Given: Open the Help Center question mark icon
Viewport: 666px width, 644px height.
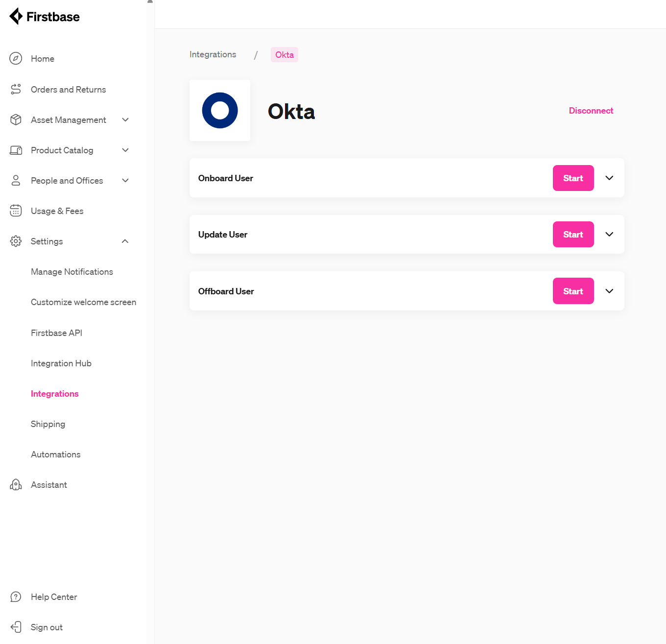Looking at the screenshot, I should pyautogui.click(x=16, y=596).
